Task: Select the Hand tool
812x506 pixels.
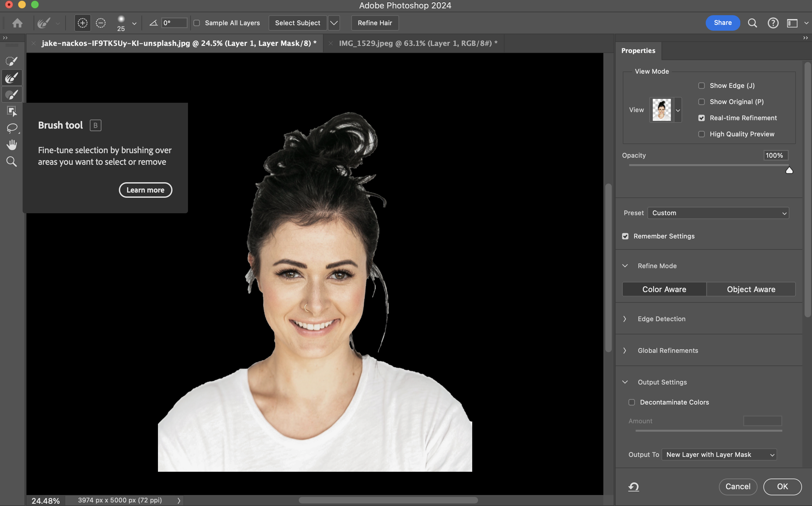Action: pyautogui.click(x=11, y=145)
